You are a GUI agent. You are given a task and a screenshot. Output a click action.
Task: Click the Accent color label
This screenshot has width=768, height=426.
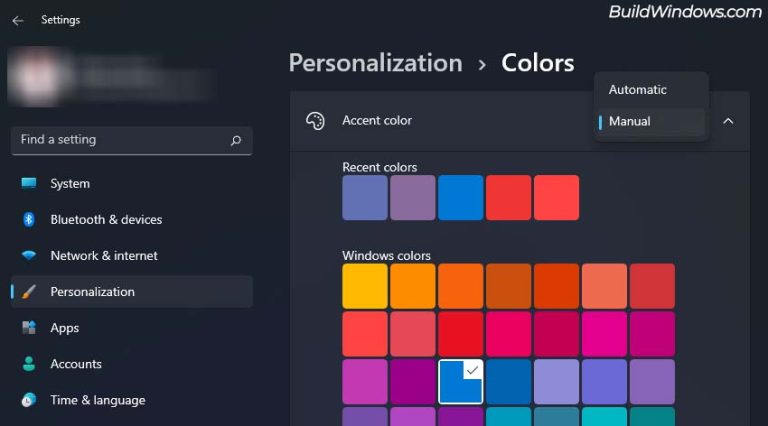[x=377, y=120]
